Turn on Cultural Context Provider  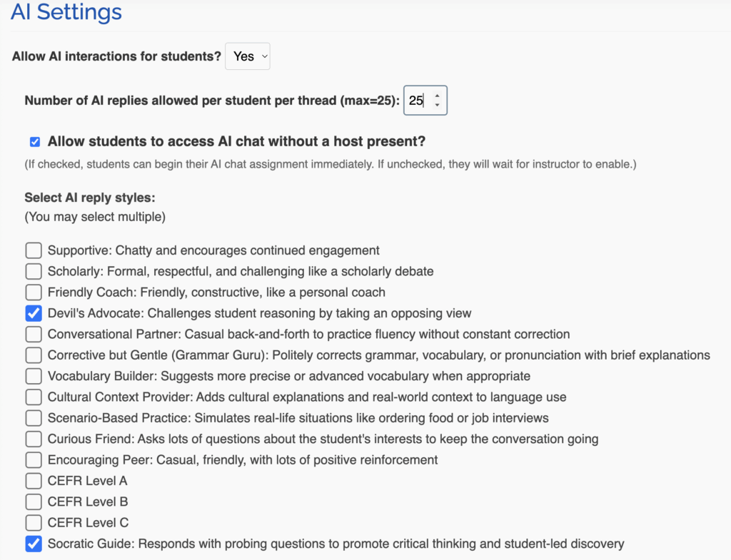tap(34, 397)
